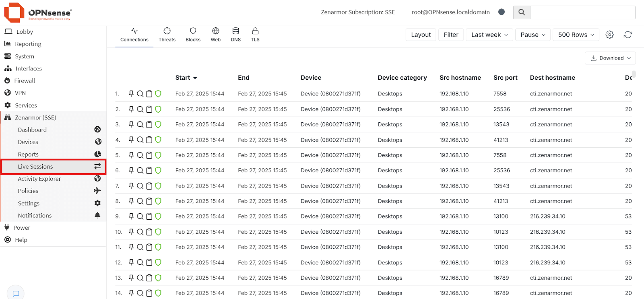Expand the Last week time range dropdown
Image resolution: width=644 pixels, height=299 pixels.
489,35
